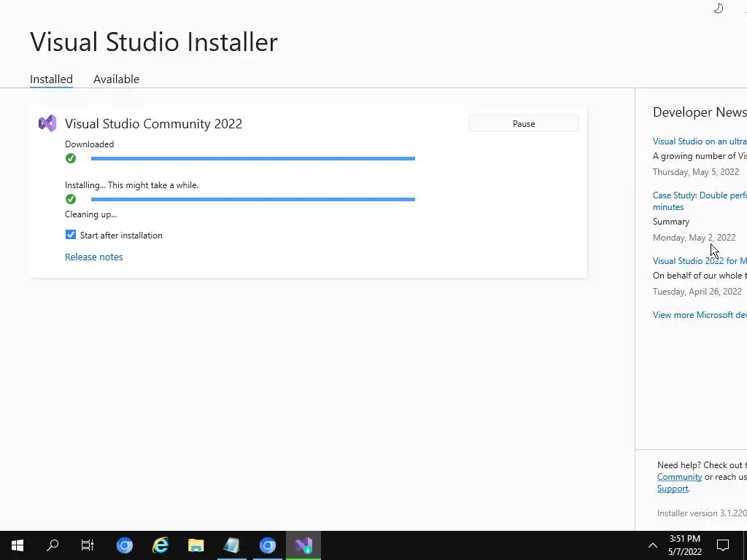Click the Downloaded progress bar
Image resolution: width=747 pixels, height=560 pixels.
pyautogui.click(x=253, y=158)
